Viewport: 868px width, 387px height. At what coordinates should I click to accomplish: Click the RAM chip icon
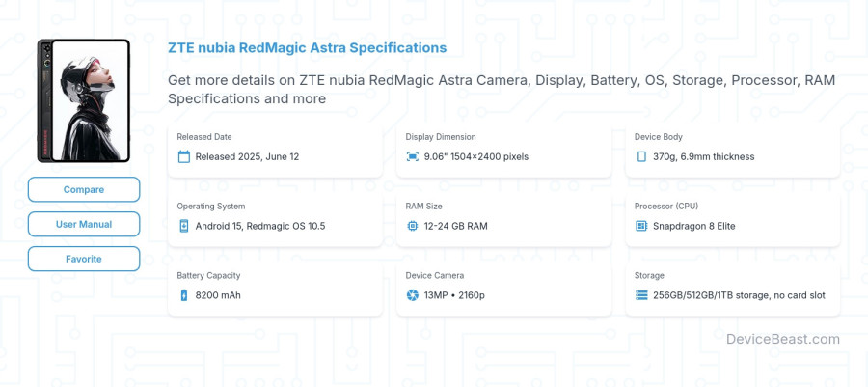tap(413, 226)
